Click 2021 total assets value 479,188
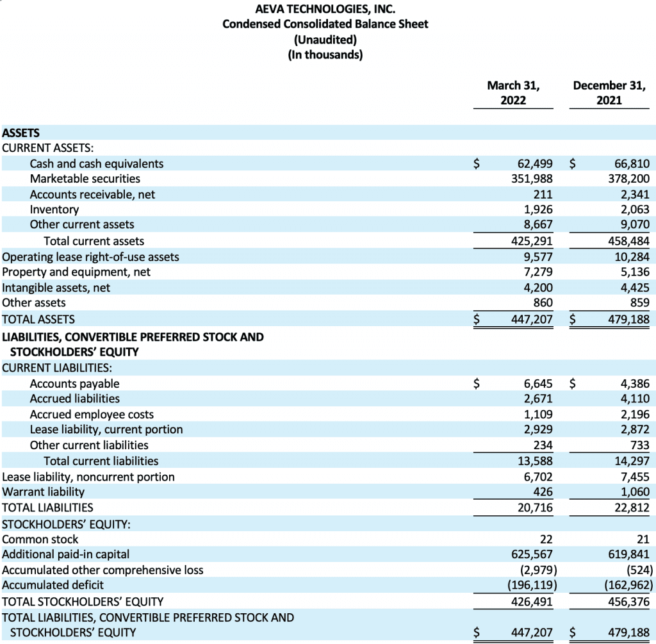Image resolution: width=656 pixels, height=644 pixels. (629, 320)
